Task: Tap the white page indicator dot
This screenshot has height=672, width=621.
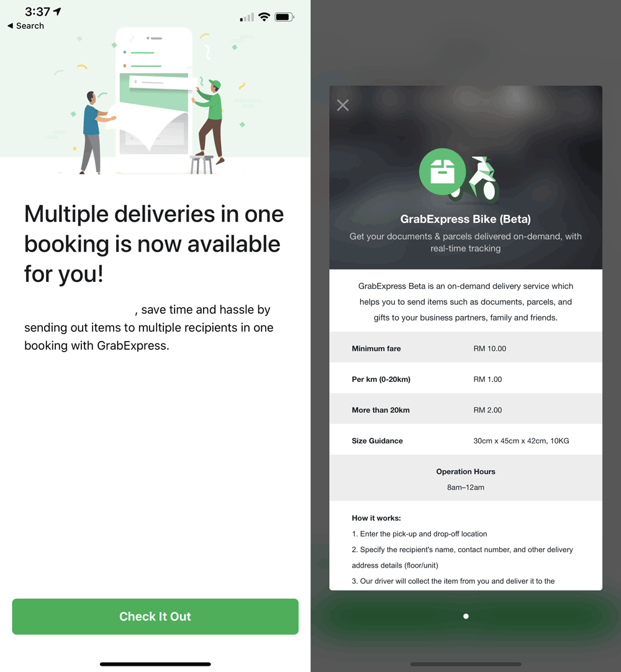Action: click(466, 616)
